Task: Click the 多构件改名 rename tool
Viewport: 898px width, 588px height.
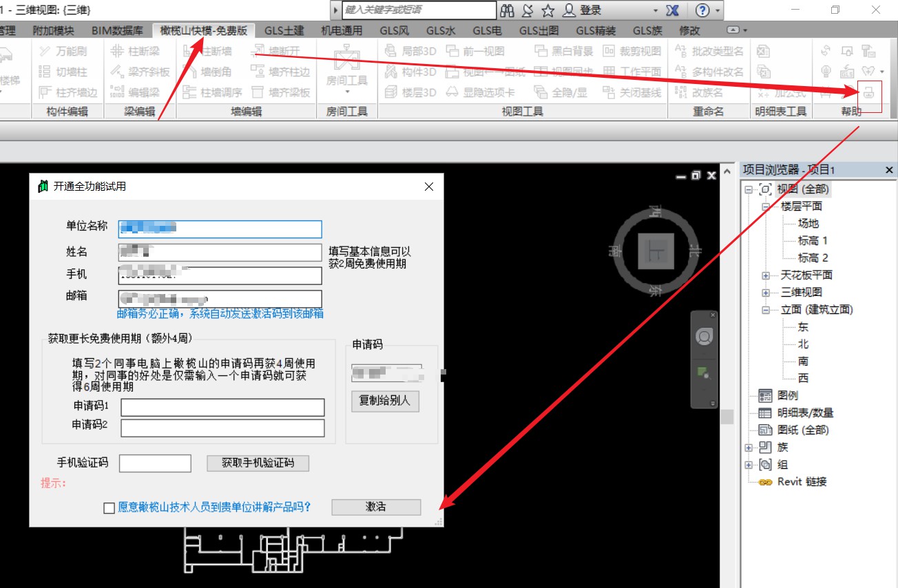Action: pyautogui.click(x=709, y=72)
